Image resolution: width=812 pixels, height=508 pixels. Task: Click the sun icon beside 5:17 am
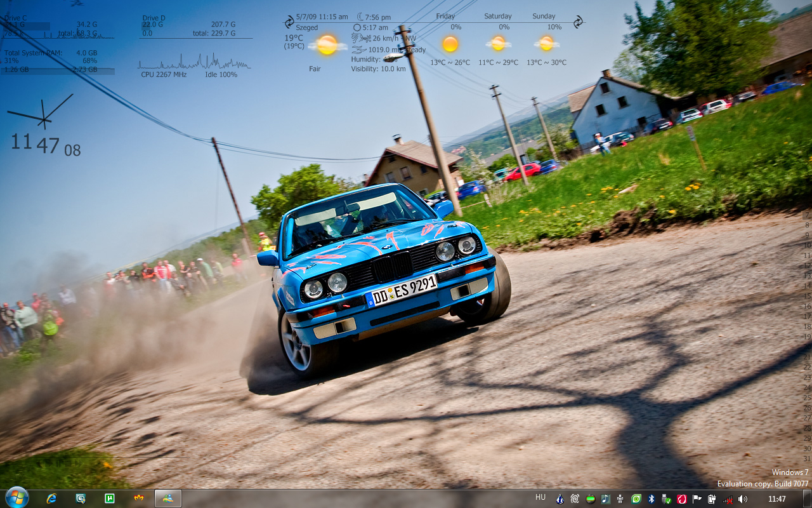[357, 28]
